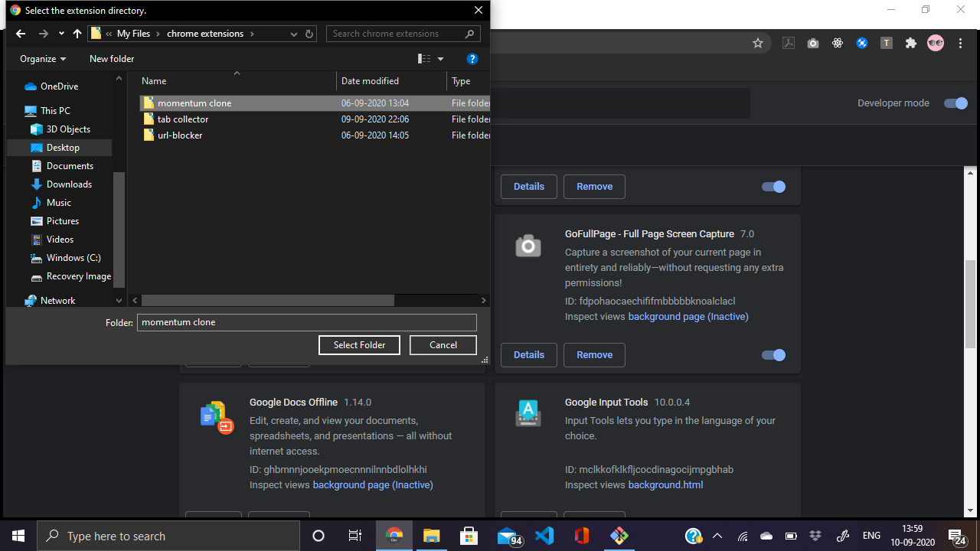Open Chrome's three-dot menu
The width and height of the screenshot is (980, 551).
pyautogui.click(x=960, y=43)
